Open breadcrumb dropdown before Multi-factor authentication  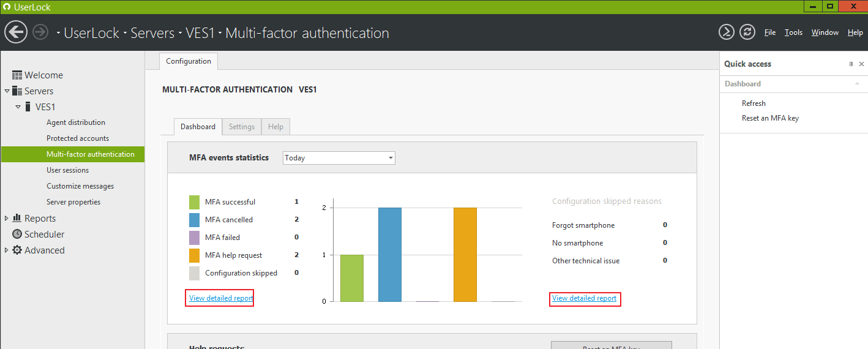pos(220,33)
